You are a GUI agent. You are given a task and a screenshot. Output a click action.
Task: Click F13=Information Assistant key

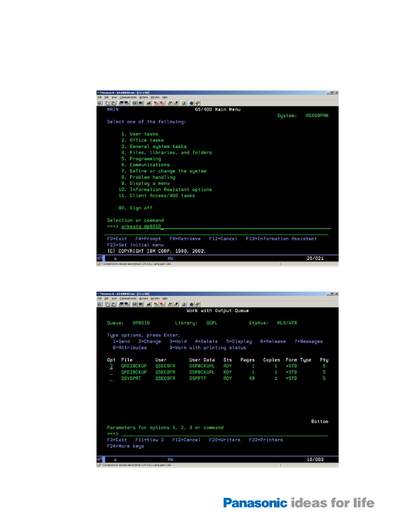click(281, 239)
